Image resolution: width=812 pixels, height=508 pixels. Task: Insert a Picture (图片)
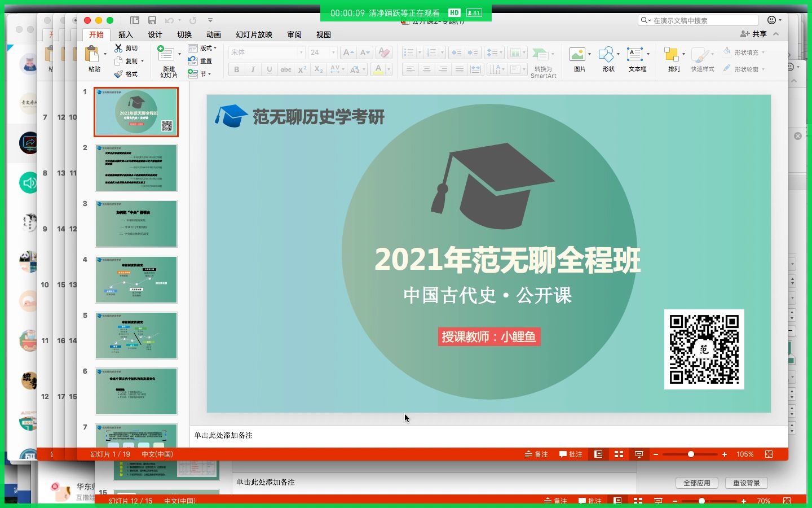[577, 54]
